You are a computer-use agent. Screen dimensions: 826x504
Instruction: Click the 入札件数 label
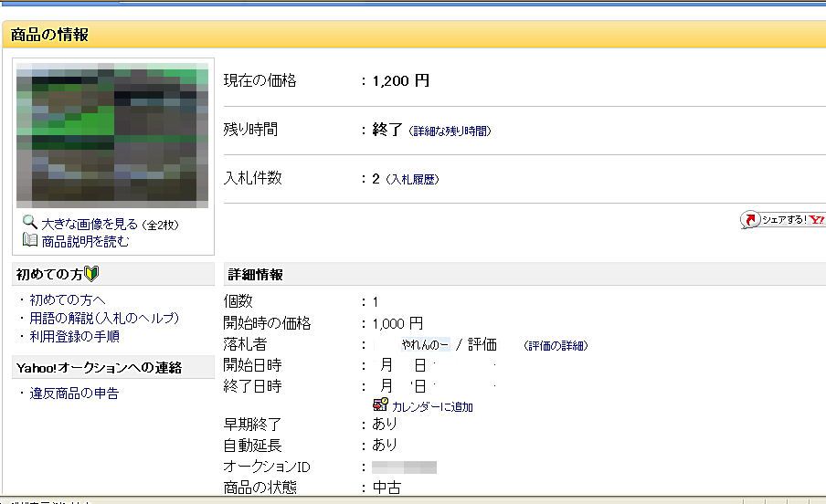click(x=253, y=178)
